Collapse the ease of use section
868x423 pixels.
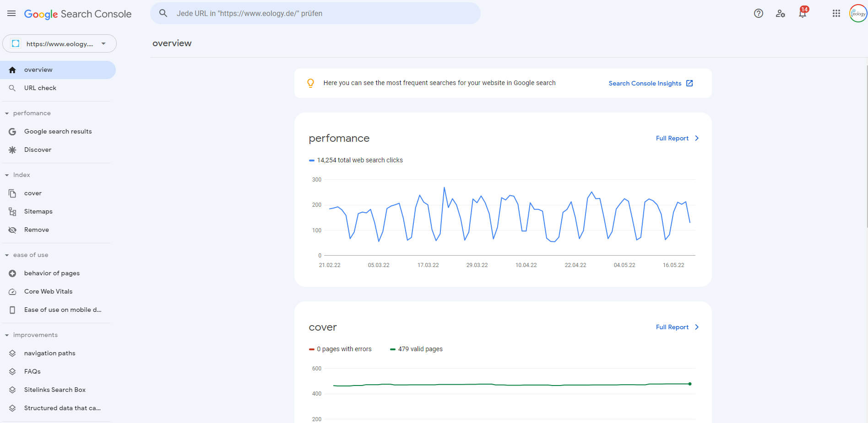[7, 255]
